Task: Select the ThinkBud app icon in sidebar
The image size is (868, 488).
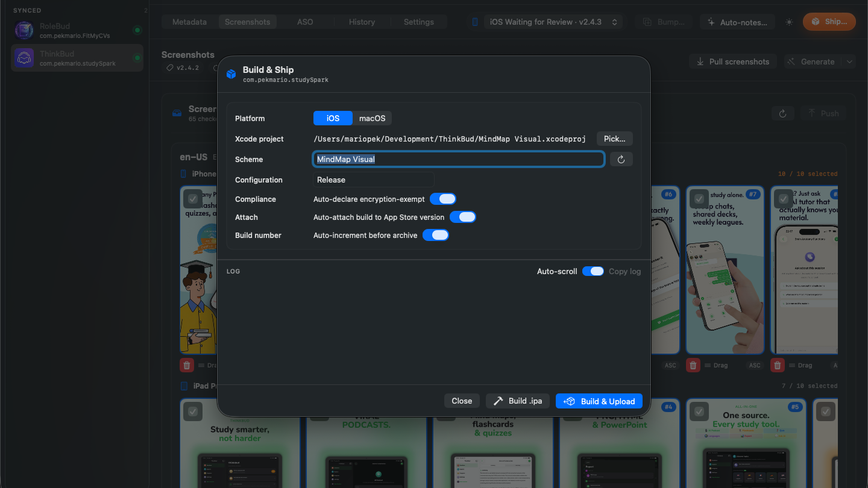Action: pyautogui.click(x=24, y=58)
